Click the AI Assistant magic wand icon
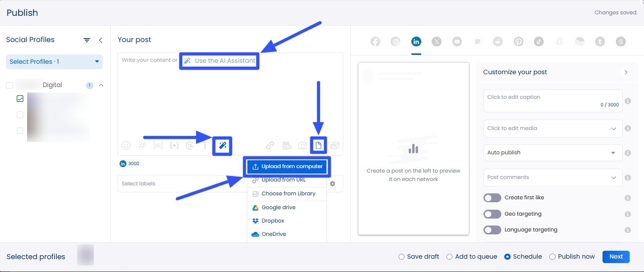The width and height of the screenshot is (644, 272). pyautogui.click(x=222, y=145)
